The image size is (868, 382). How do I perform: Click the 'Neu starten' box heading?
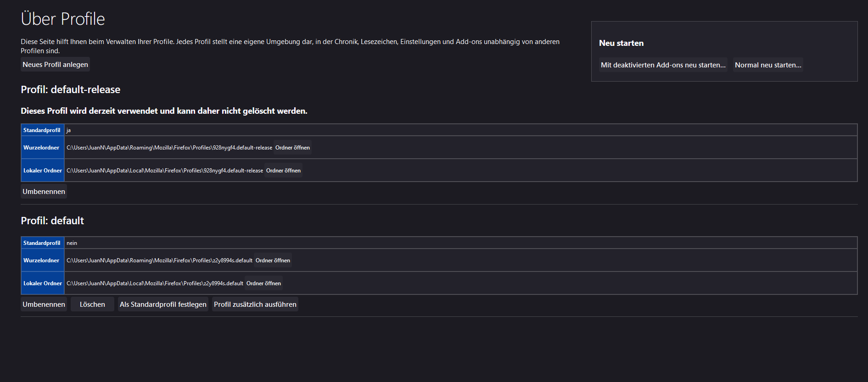(621, 43)
